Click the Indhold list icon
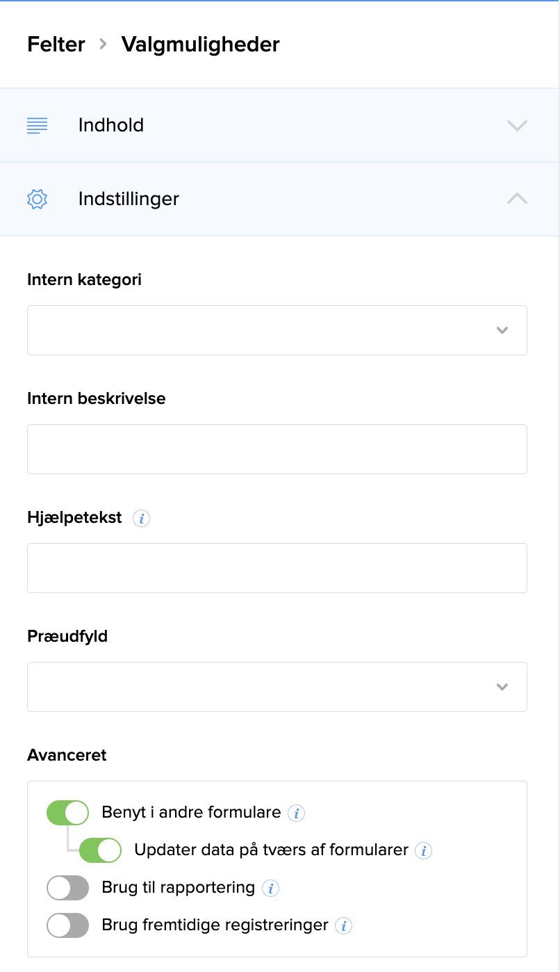 36,125
